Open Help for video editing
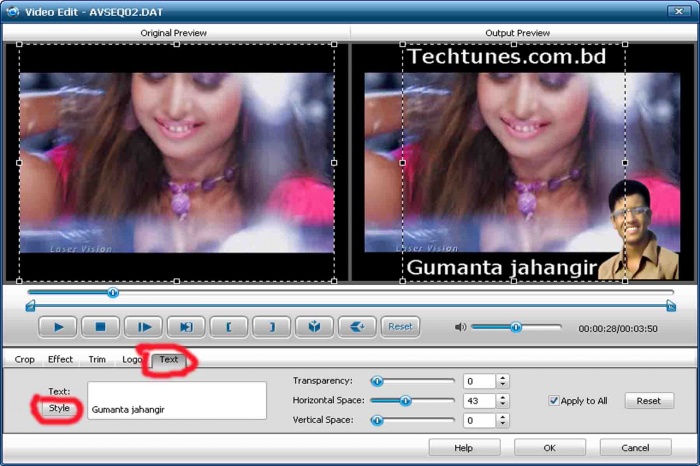The height and width of the screenshot is (466, 700). [x=463, y=448]
